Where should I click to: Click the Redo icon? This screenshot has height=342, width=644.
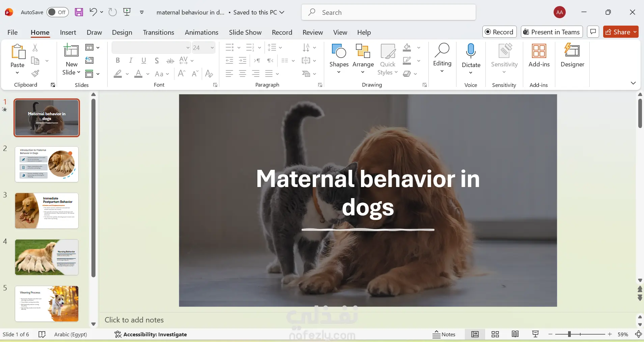tap(112, 12)
